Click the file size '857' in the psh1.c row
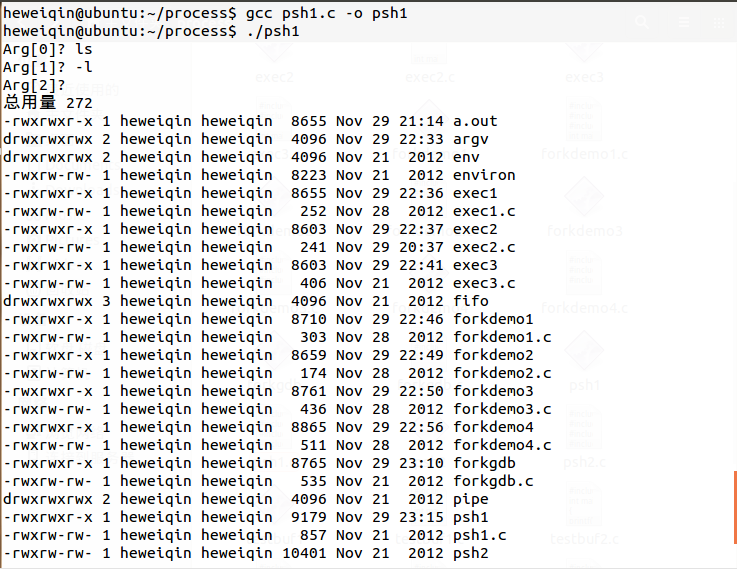The image size is (737, 569). 313,535
